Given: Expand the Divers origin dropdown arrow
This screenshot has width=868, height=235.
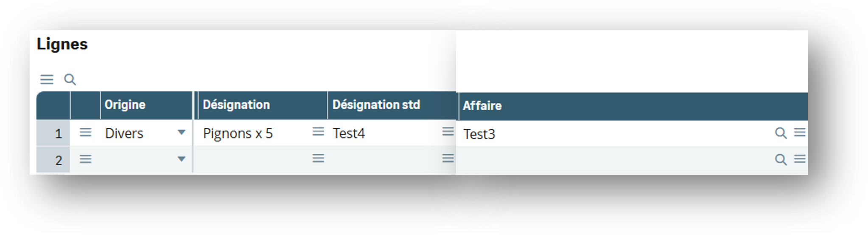Looking at the screenshot, I should [x=182, y=133].
